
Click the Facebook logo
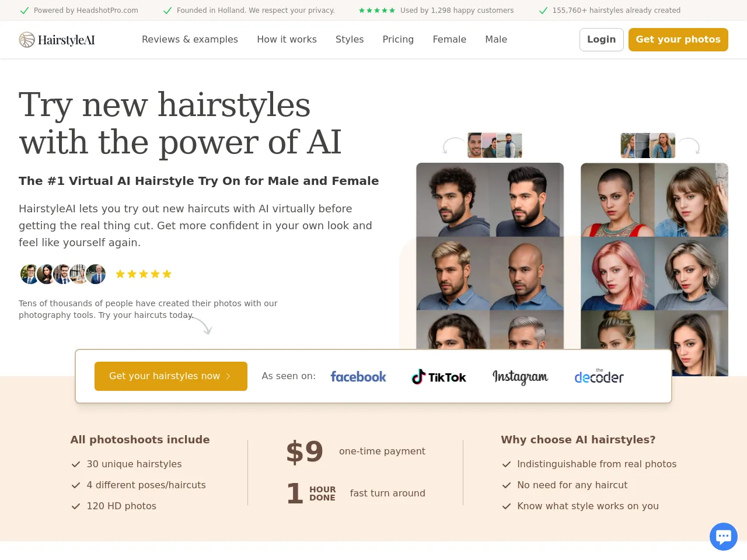(x=358, y=377)
